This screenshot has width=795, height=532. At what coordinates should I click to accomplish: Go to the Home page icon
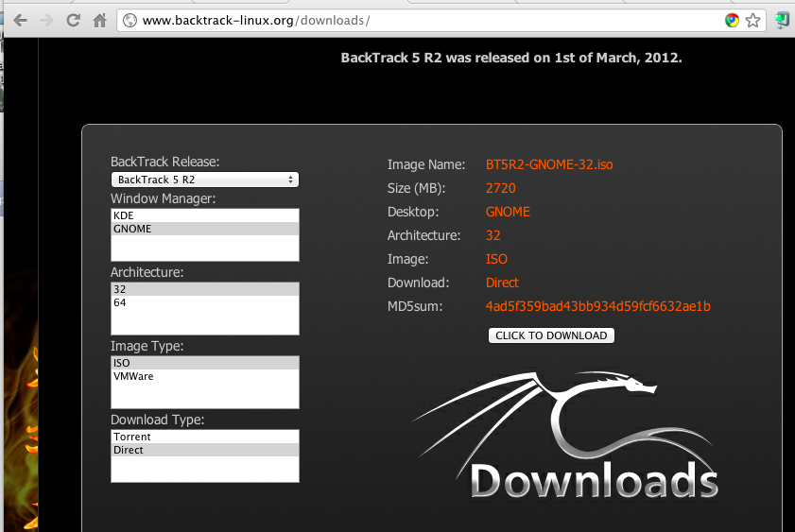[x=100, y=20]
